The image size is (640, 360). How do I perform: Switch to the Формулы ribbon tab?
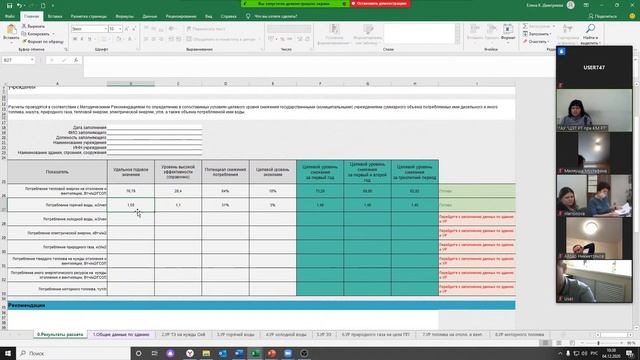click(x=124, y=16)
